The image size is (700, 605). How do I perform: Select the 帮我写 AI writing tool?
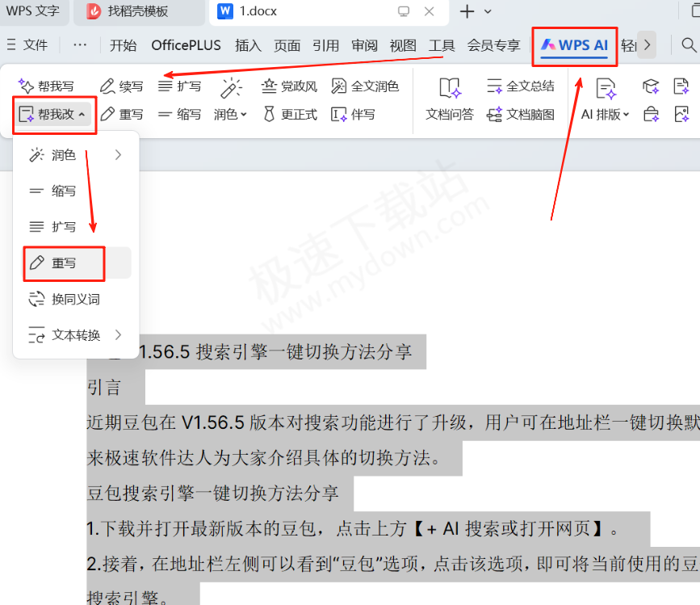click(47, 85)
